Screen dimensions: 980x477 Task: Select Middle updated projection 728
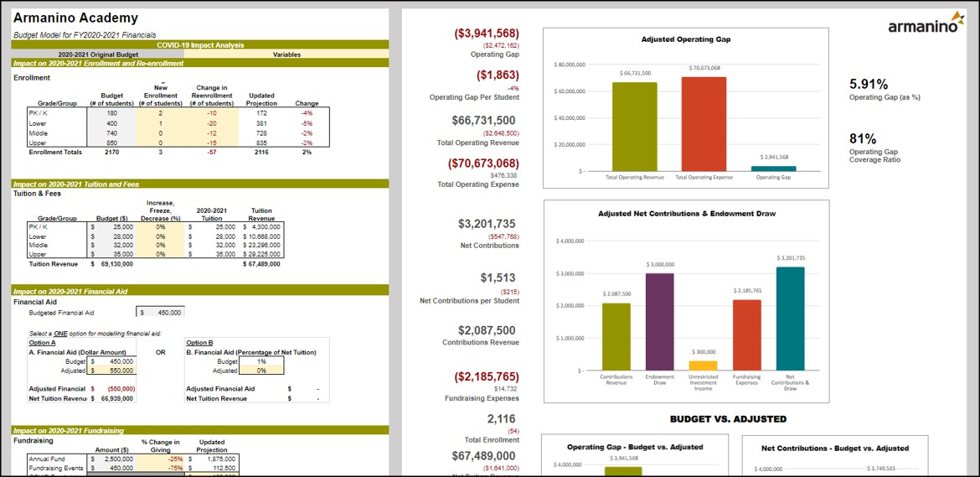pyautogui.click(x=261, y=133)
